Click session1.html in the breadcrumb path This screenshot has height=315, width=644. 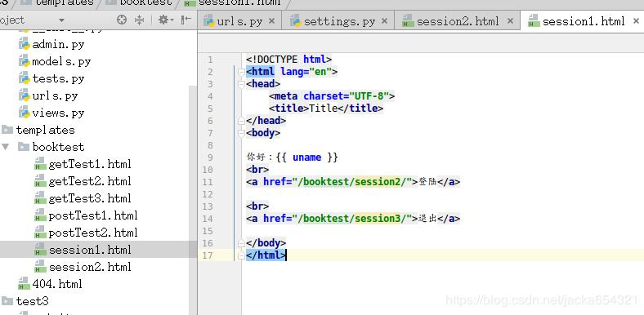[239, 2]
